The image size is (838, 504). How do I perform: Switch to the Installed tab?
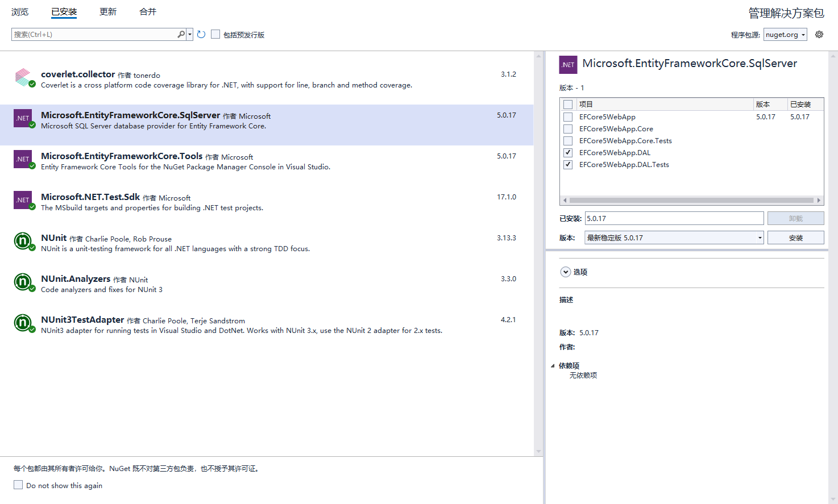pos(64,11)
